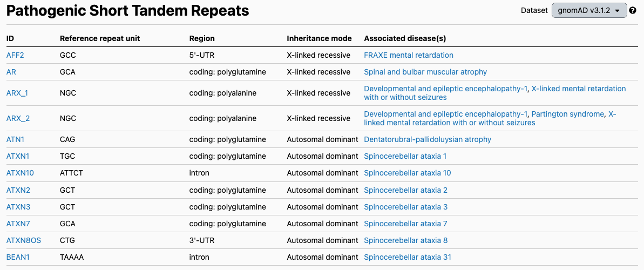Viewport: 644px width, 270px height.
Task: Open the FRAXE mental retardation disease link
Action: 409,55
